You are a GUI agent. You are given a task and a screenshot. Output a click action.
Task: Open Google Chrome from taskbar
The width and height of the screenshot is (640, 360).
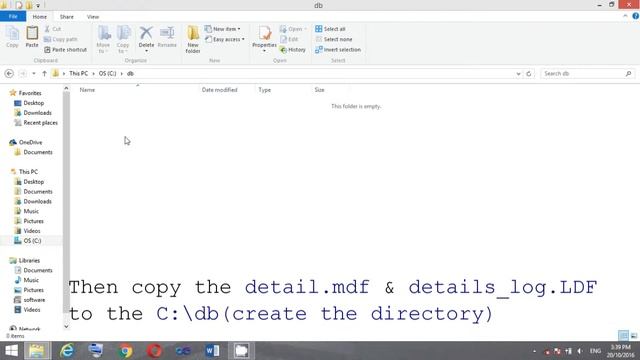[x=125, y=351]
